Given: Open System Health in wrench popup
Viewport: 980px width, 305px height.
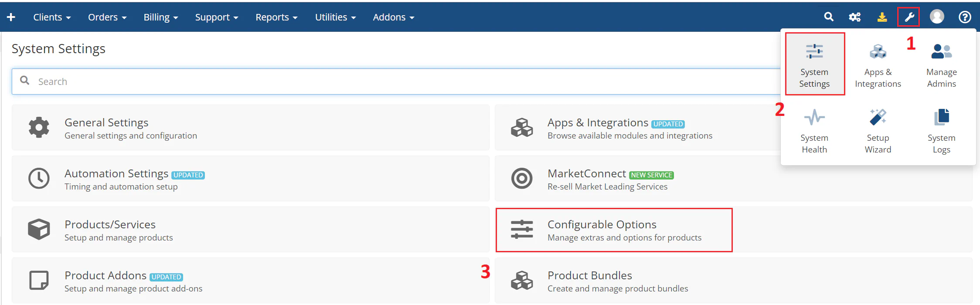Looking at the screenshot, I should pos(814,131).
